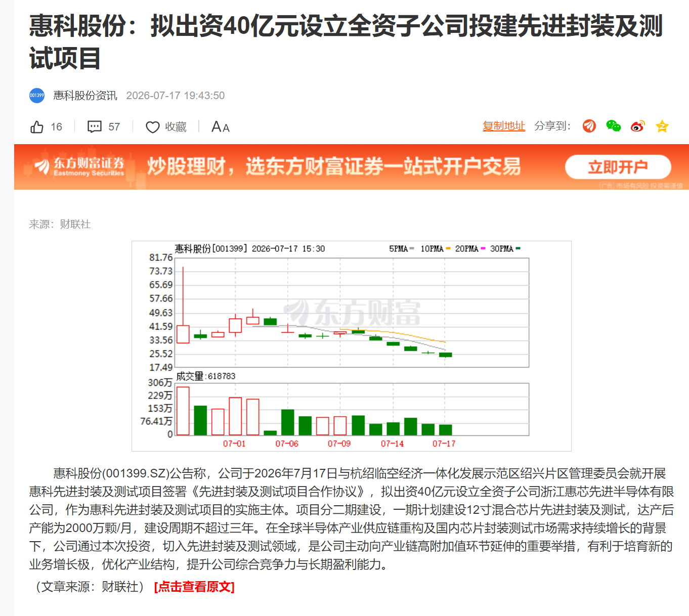Share to QQ Zone star icon
689x616 pixels.
662,126
